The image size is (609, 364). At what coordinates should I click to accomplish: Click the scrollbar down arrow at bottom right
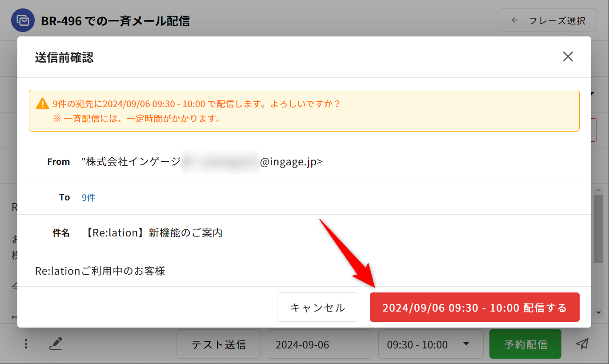(x=598, y=313)
